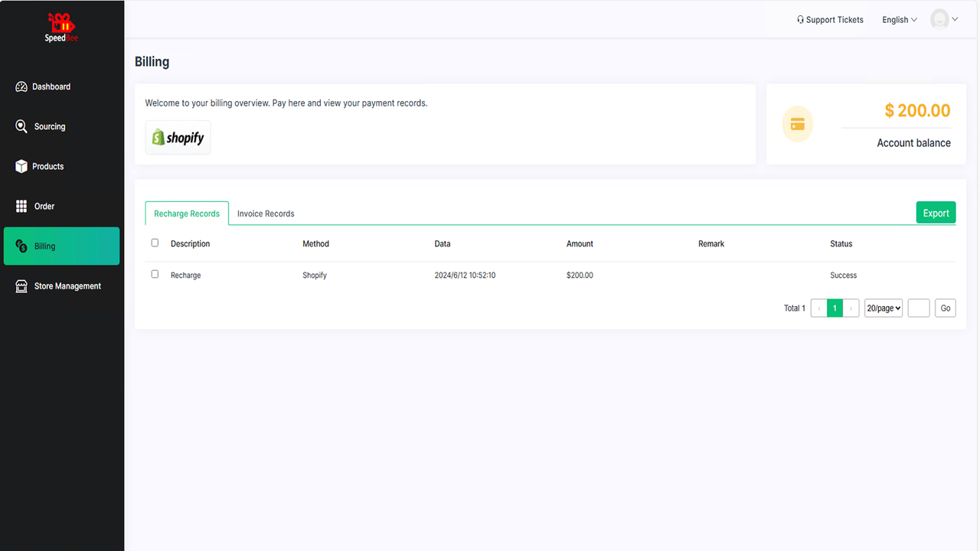Image resolution: width=980 pixels, height=551 pixels.
Task: Open Sourcing from the sidebar menu
Action: [61, 126]
